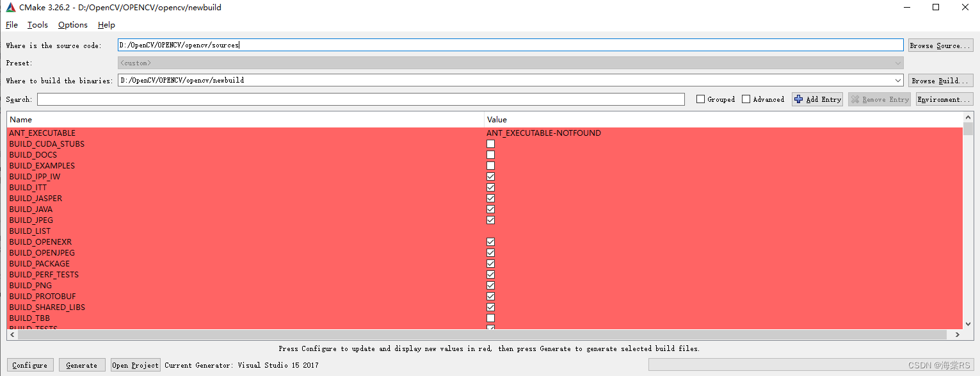Open the Preset custom dropdown
The image size is (980, 376).
(x=511, y=63)
